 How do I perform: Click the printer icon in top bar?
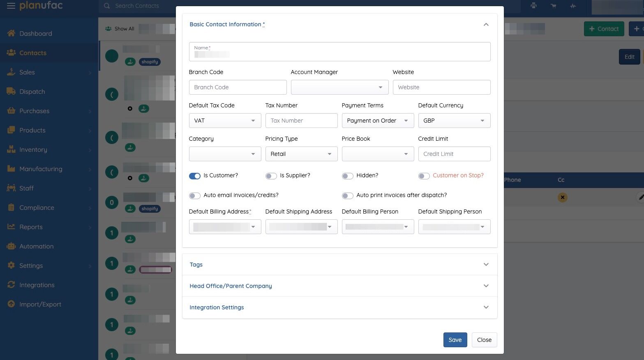coord(533,6)
